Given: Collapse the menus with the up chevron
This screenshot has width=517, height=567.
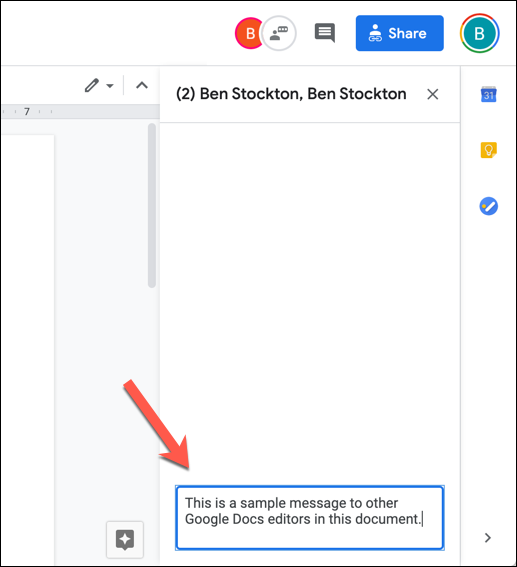Looking at the screenshot, I should 142,85.
